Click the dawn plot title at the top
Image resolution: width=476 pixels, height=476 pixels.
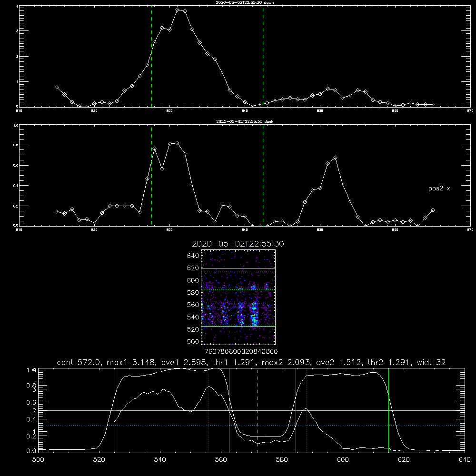coord(245,2)
